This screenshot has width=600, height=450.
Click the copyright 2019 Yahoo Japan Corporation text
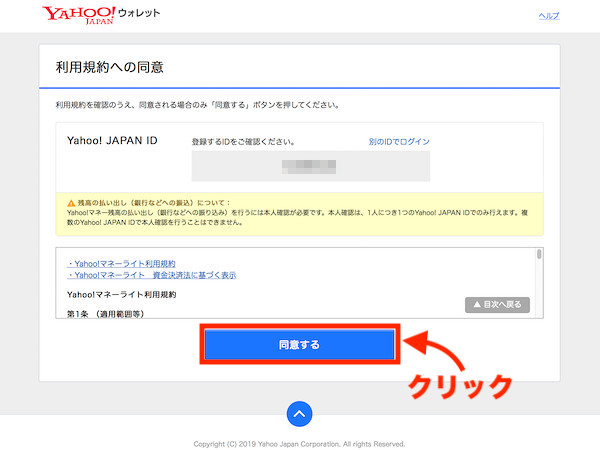[x=299, y=444]
